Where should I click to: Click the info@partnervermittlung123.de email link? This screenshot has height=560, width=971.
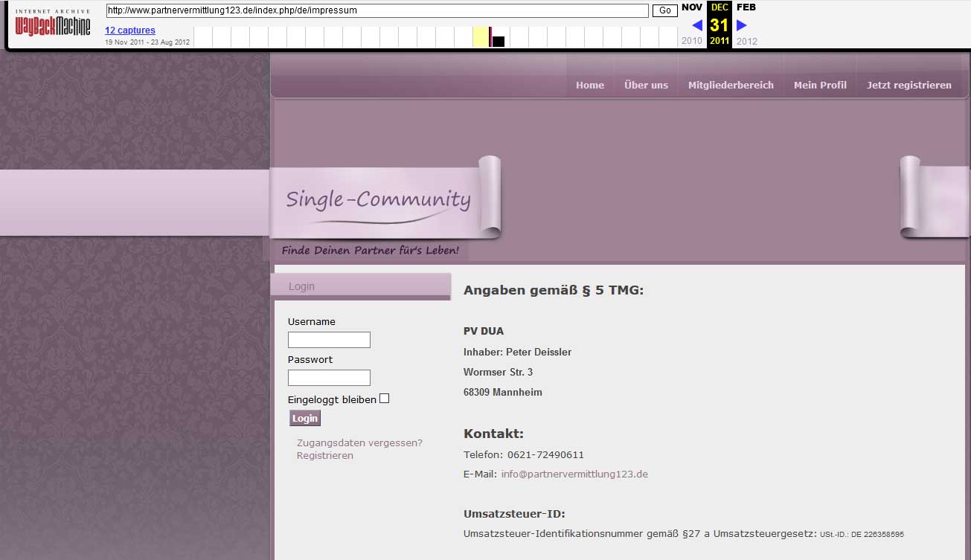coord(574,474)
